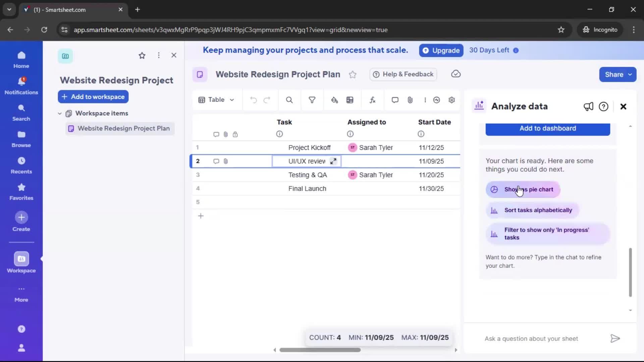Collapse the Workspace items section

60,113
